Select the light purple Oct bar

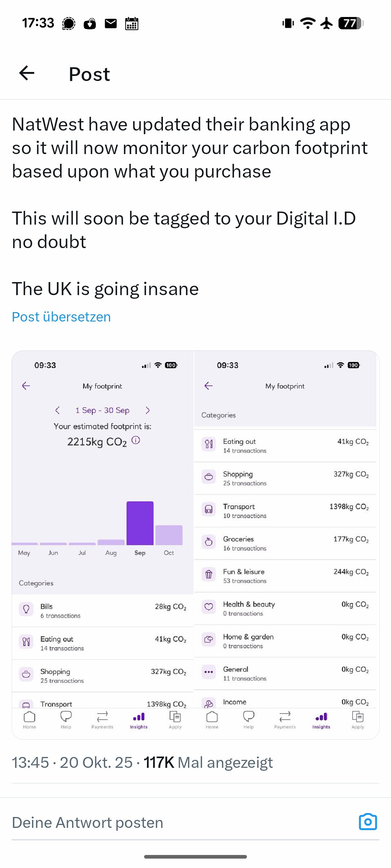tap(169, 535)
